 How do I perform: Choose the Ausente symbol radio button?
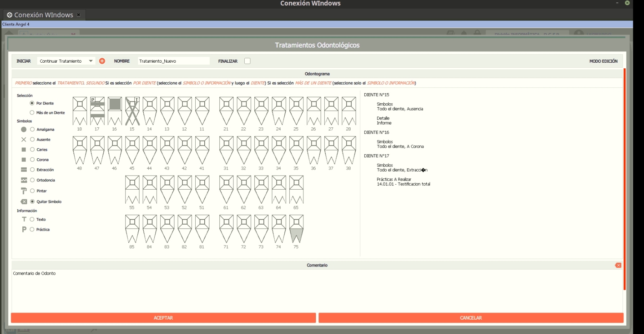pyautogui.click(x=32, y=140)
